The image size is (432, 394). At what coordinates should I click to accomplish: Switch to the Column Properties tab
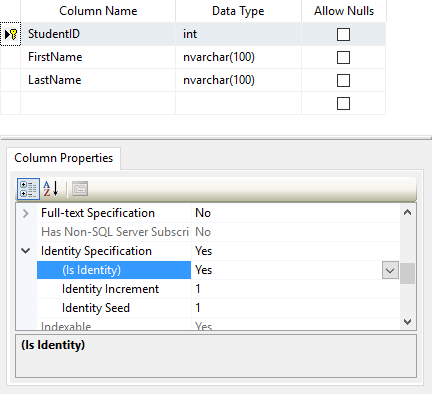pyautogui.click(x=64, y=158)
